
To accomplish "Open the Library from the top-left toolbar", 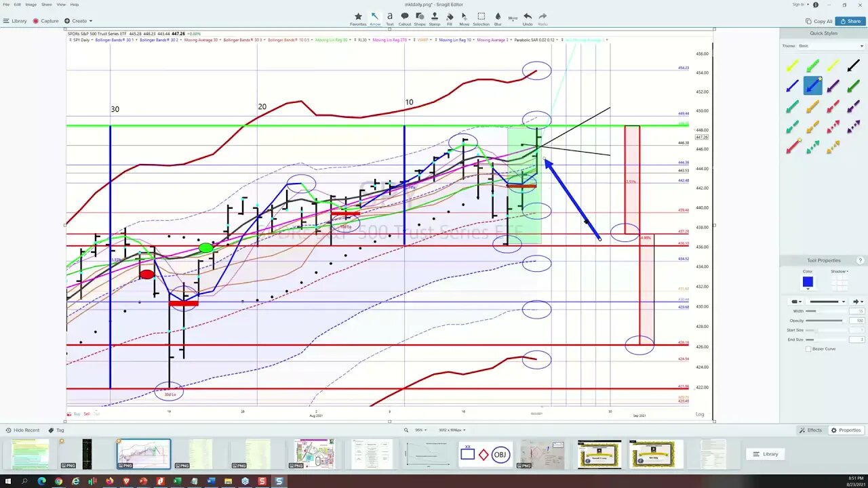I will pyautogui.click(x=15, y=21).
